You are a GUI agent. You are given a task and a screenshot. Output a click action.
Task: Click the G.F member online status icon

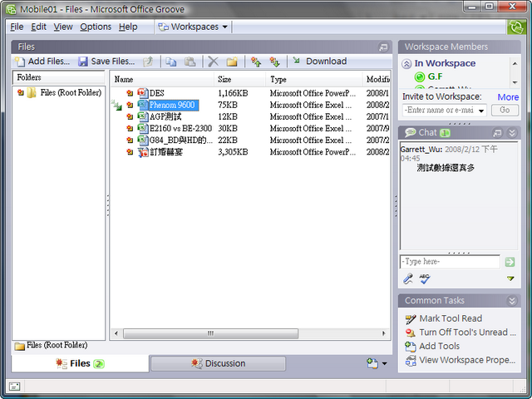pyautogui.click(x=420, y=77)
